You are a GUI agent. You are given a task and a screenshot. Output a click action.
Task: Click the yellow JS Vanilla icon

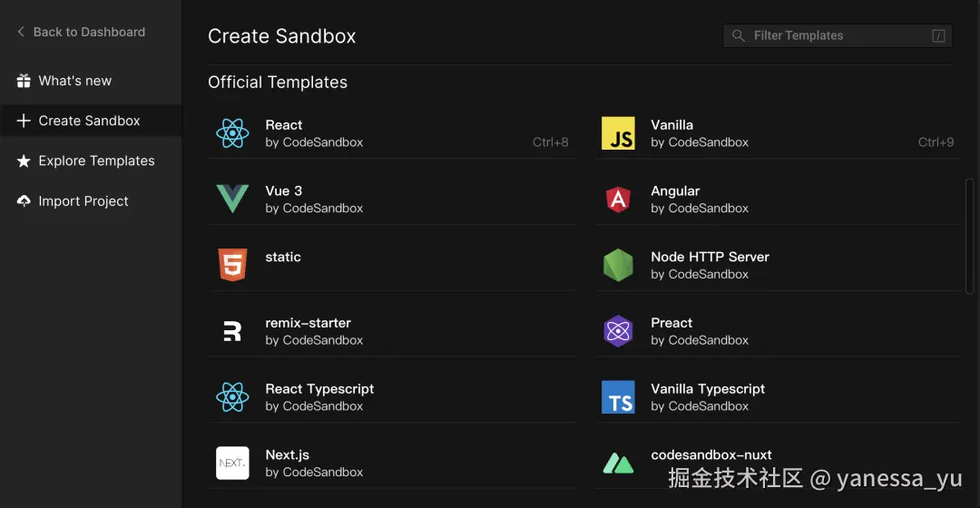point(618,134)
